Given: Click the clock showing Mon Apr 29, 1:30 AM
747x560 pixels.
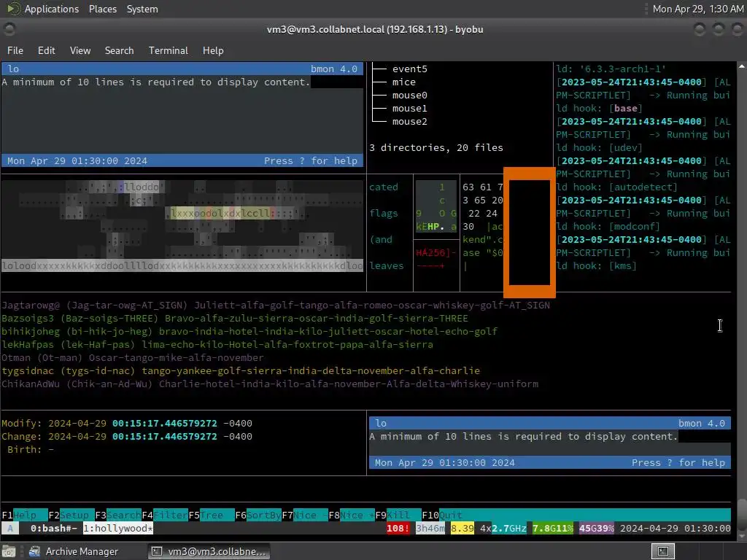Looking at the screenshot, I should pos(697,9).
